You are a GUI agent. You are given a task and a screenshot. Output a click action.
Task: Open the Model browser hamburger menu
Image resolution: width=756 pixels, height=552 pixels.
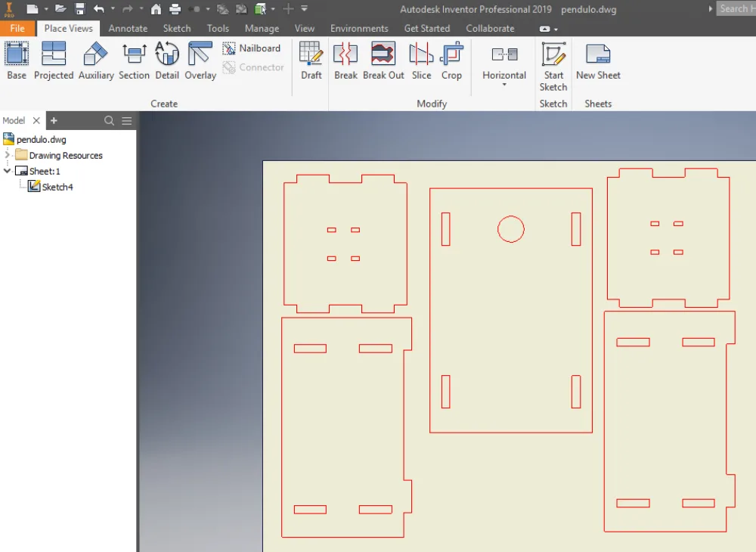pyautogui.click(x=127, y=120)
